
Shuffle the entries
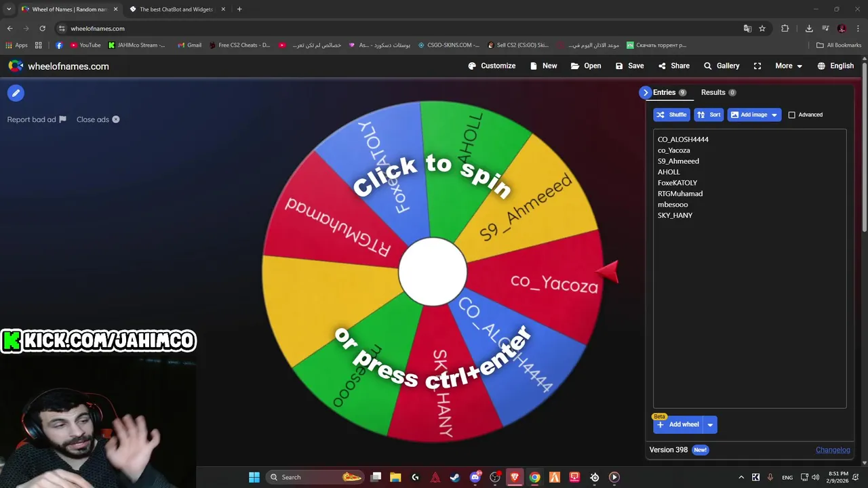671,115
